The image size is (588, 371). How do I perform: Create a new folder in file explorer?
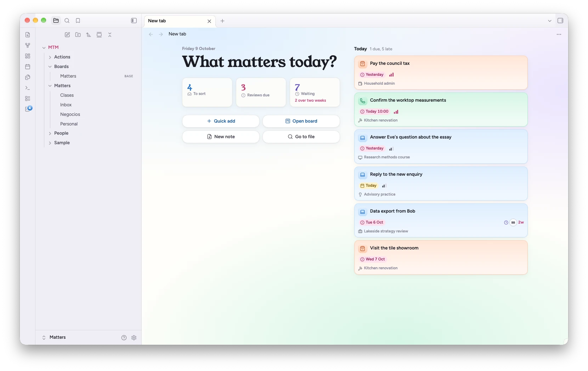coord(78,35)
